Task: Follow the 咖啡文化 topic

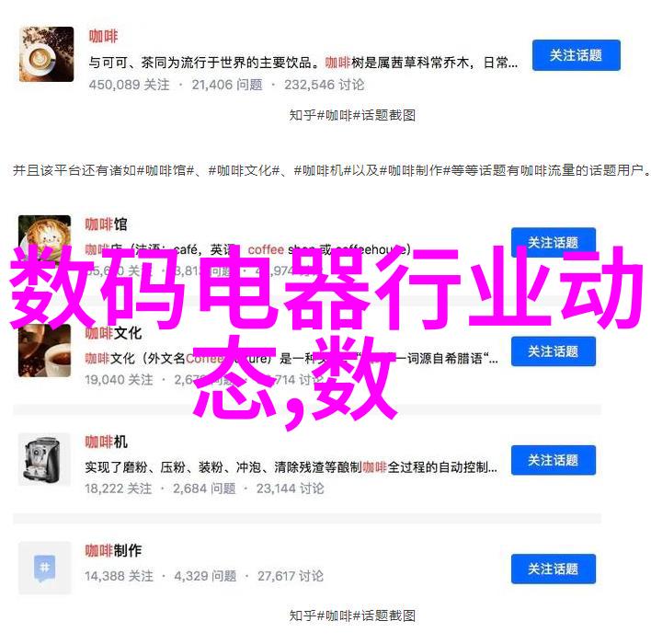Action: point(554,351)
